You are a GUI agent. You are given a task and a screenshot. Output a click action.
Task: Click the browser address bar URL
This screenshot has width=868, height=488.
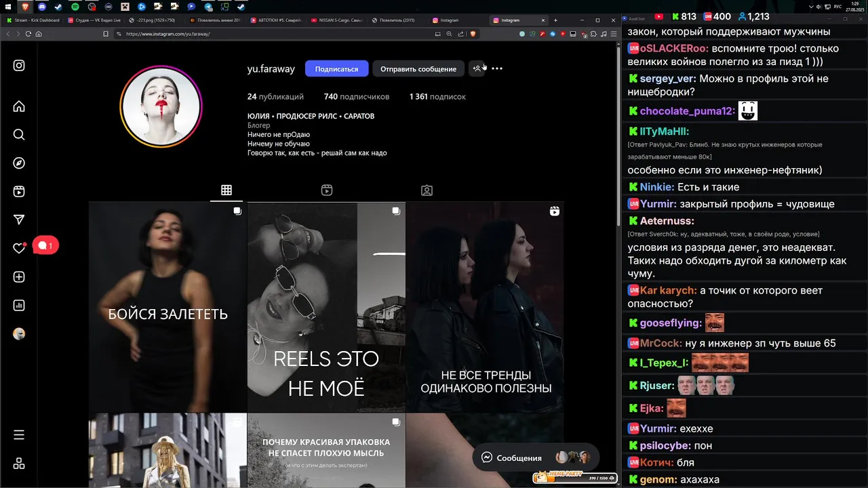coord(167,34)
